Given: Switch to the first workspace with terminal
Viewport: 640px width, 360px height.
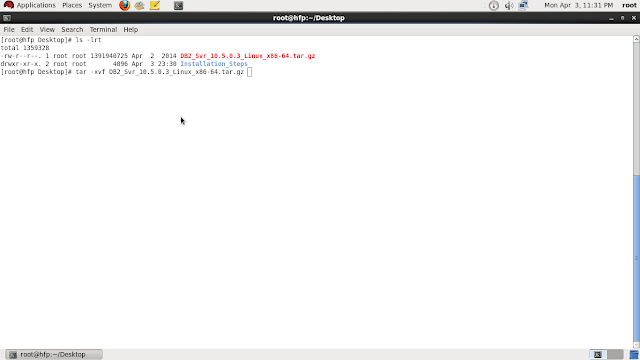Looking at the screenshot, I should click(x=598, y=354).
